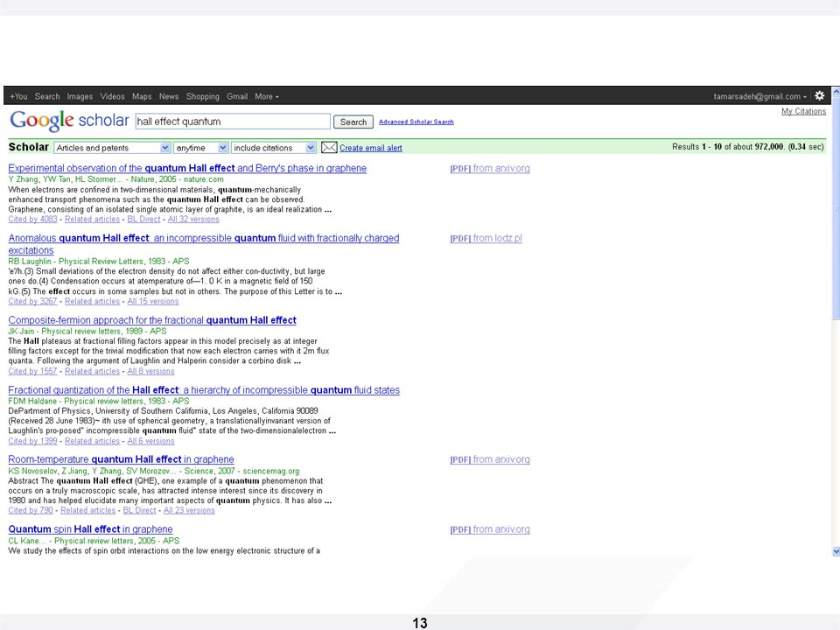Related articles for Cited by 4083 result
Viewport: 840px width, 630px height.
pyautogui.click(x=92, y=219)
